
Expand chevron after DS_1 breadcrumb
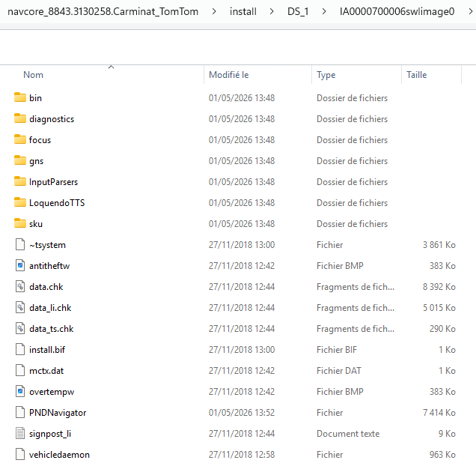[x=324, y=11]
